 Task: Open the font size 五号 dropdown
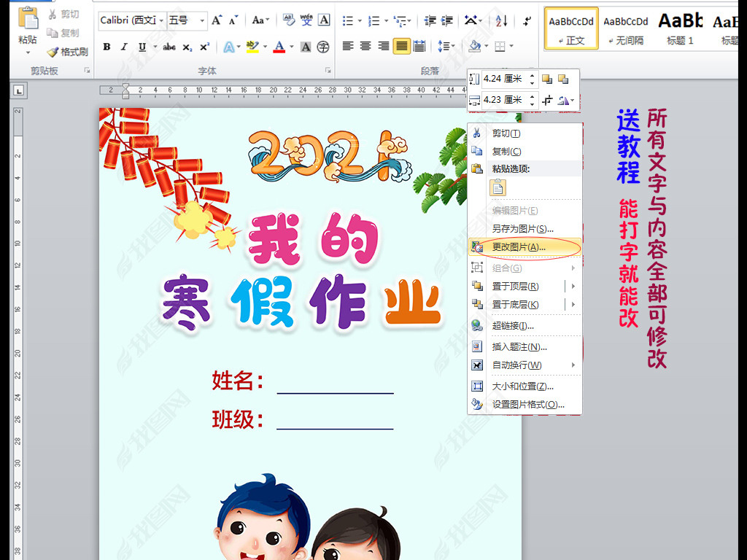pos(202,20)
